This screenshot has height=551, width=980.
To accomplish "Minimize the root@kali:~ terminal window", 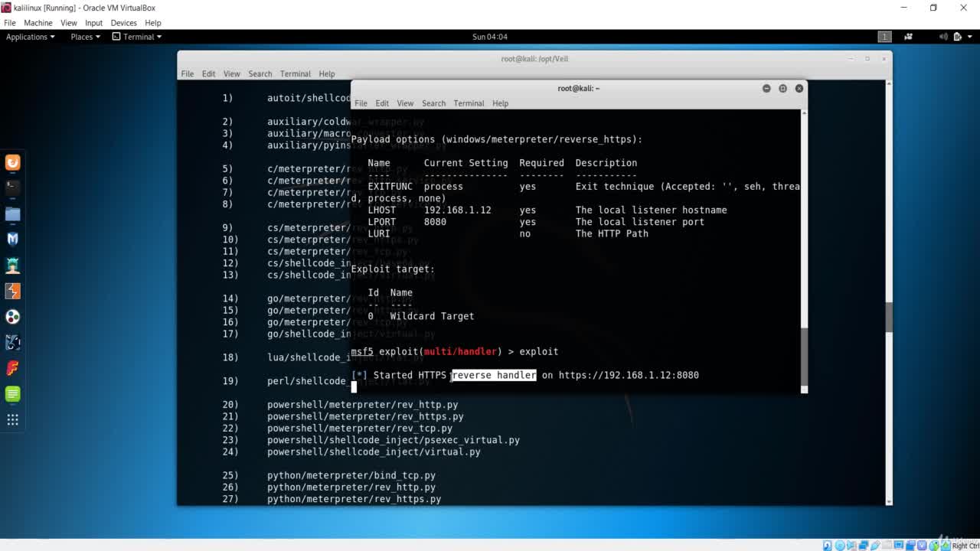I will pyautogui.click(x=766, y=88).
